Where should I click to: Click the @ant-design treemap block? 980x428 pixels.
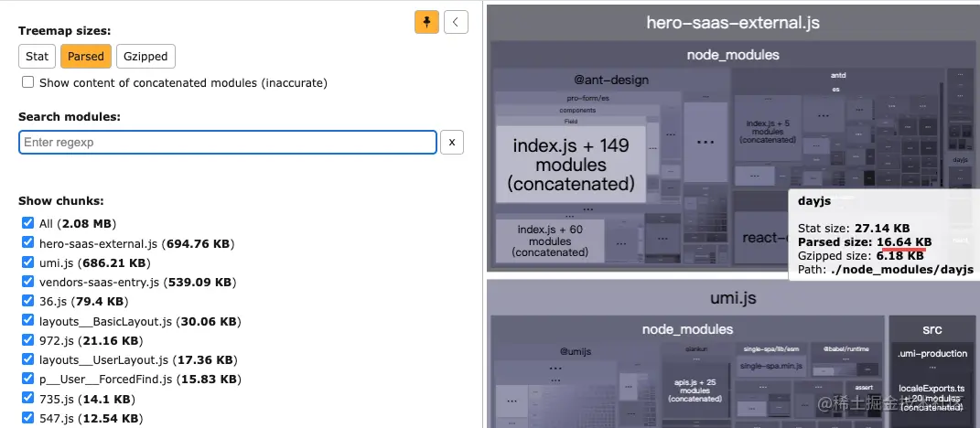(611, 80)
